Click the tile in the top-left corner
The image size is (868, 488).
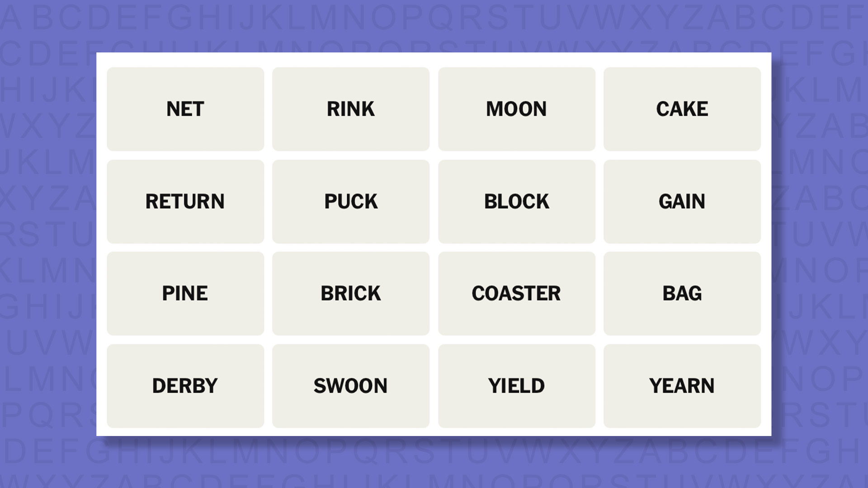[x=185, y=108]
